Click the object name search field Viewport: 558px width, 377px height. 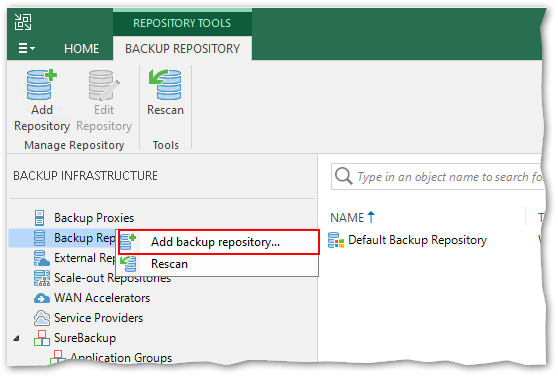tap(438, 177)
